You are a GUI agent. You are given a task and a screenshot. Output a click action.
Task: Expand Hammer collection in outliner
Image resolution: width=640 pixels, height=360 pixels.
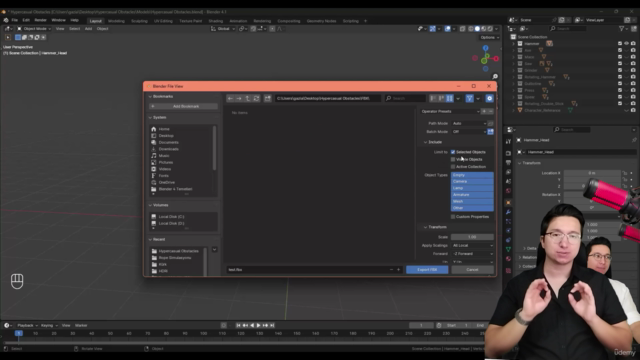pos(513,44)
